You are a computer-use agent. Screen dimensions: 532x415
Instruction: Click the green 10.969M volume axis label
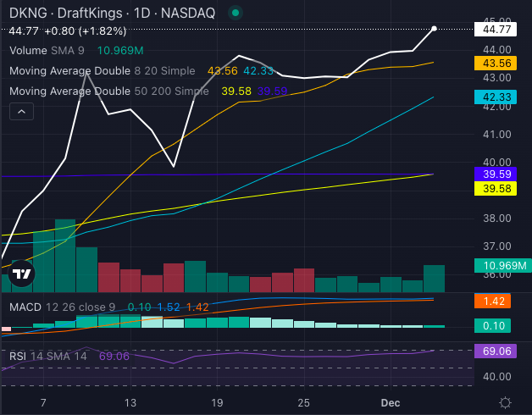pyautogui.click(x=503, y=267)
